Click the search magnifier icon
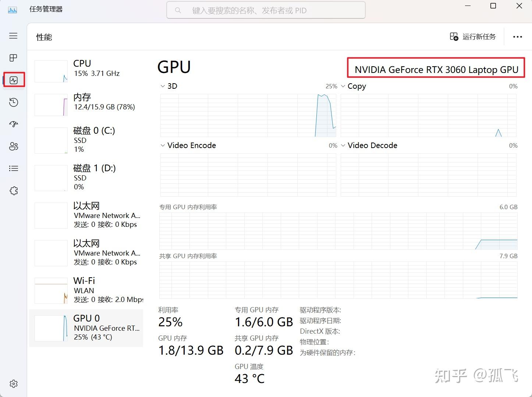The image size is (532, 397). click(x=178, y=10)
